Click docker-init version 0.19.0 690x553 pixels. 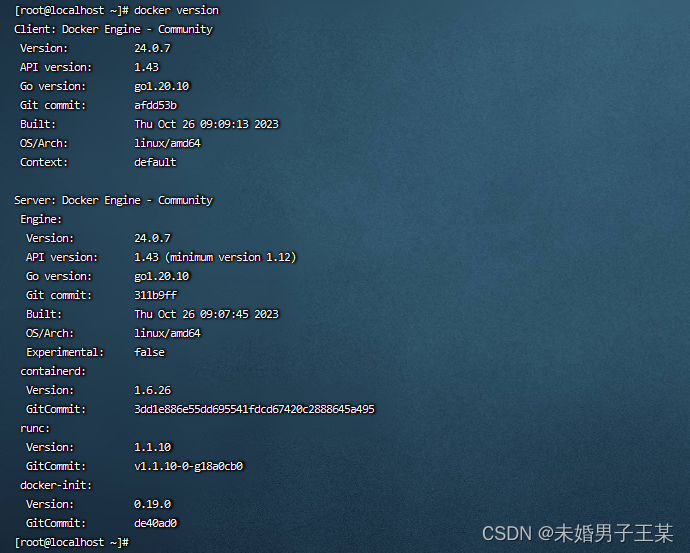(152, 504)
